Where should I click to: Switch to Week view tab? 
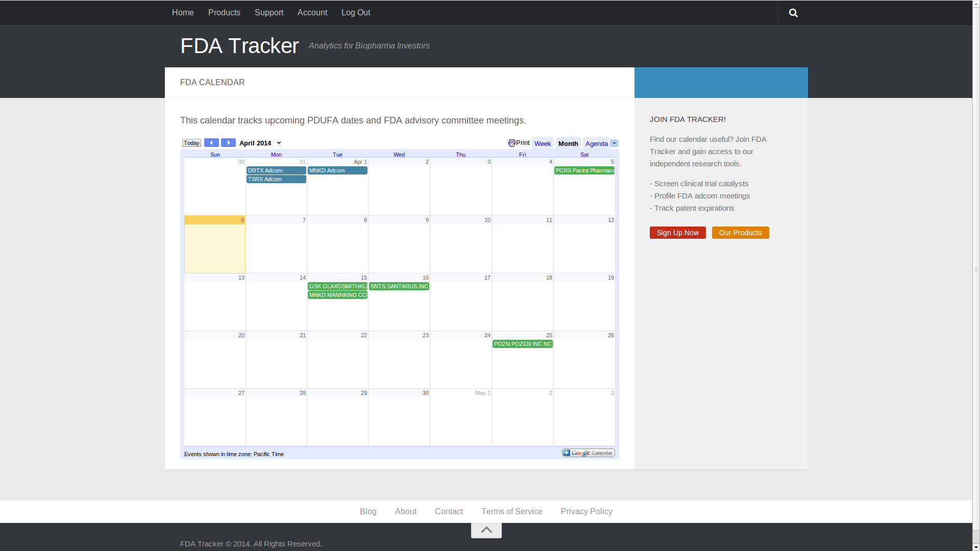543,143
